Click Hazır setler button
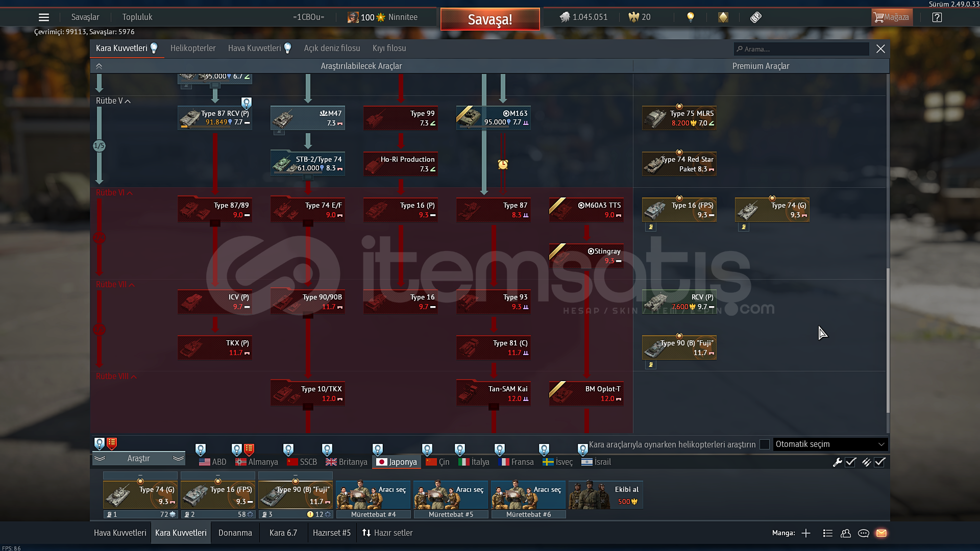 point(387,533)
